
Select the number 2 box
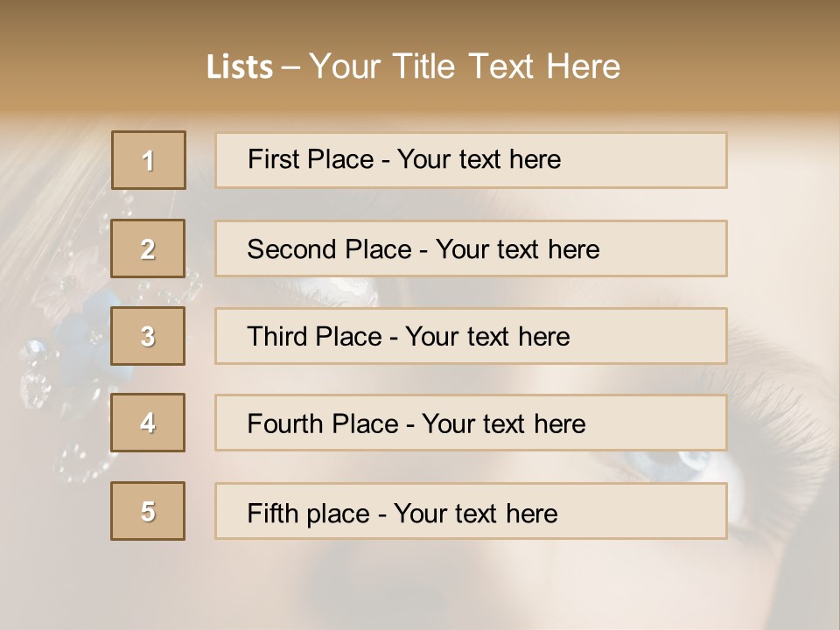[149, 248]
